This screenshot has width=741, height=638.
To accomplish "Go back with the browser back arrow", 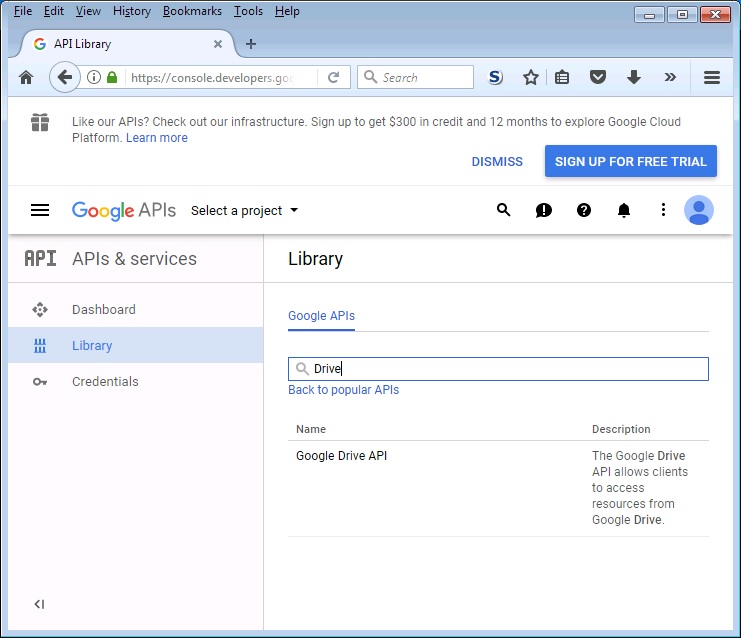I will click(x=64, y=77).
